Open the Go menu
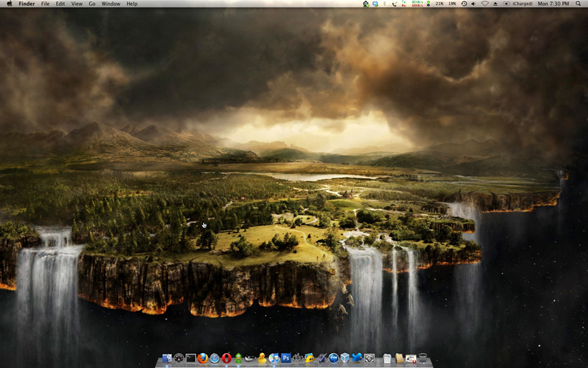The width and height of the screenshot is (588, 368). point(92,4)
